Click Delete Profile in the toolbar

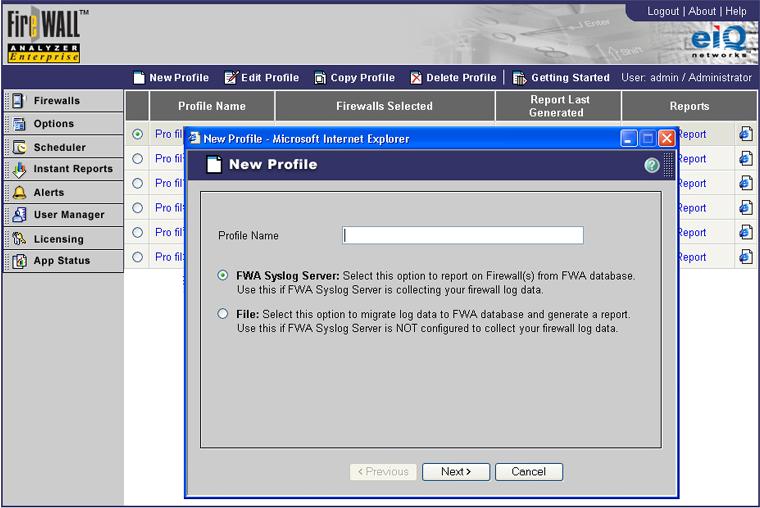pos(452,78)
